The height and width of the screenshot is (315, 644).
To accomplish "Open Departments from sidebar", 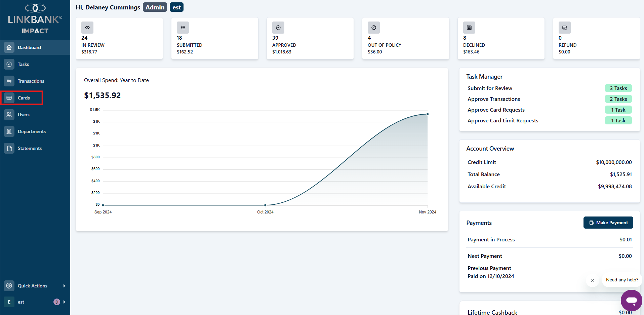I will (35, 131).
